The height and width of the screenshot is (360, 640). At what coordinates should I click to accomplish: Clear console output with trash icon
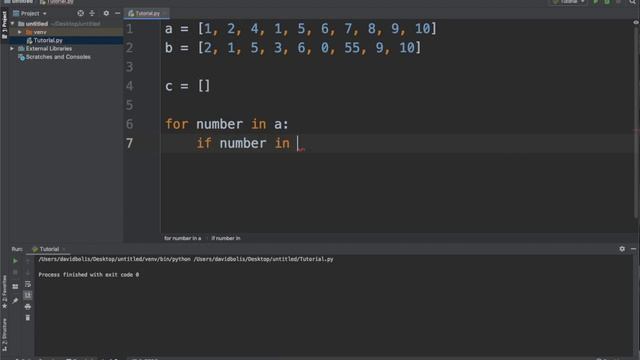(x=28, y=318)
